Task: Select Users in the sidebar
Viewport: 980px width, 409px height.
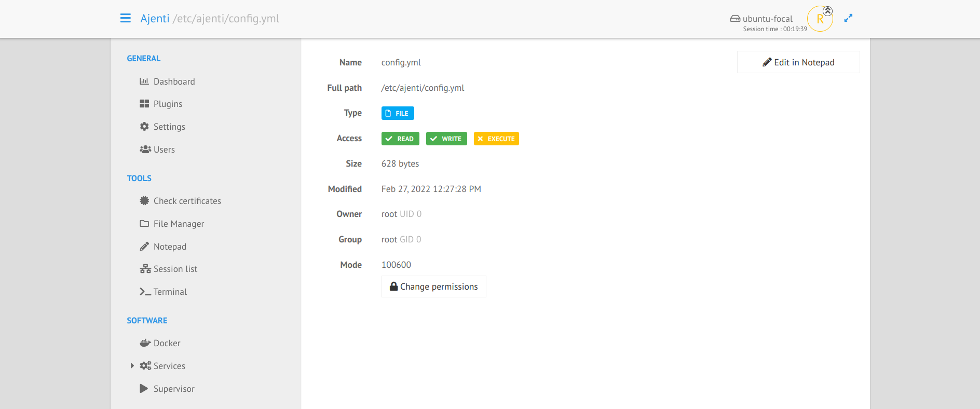Action: pos(164,149)
